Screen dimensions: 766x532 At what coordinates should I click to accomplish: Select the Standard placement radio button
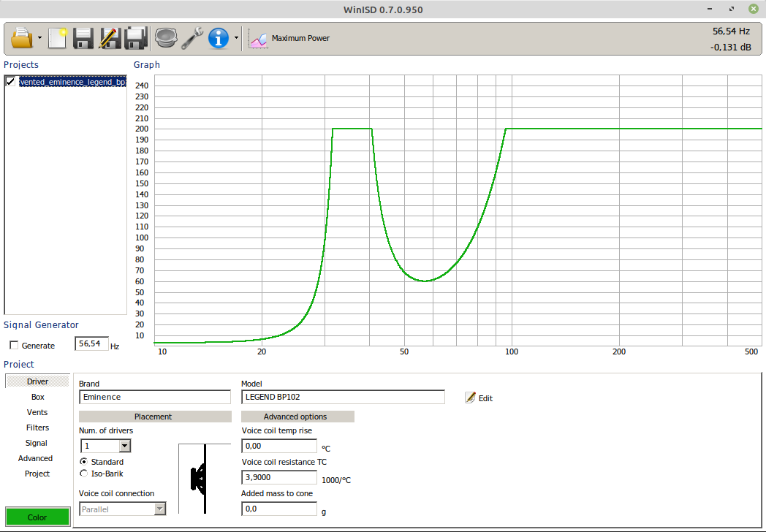pos(84,462)
